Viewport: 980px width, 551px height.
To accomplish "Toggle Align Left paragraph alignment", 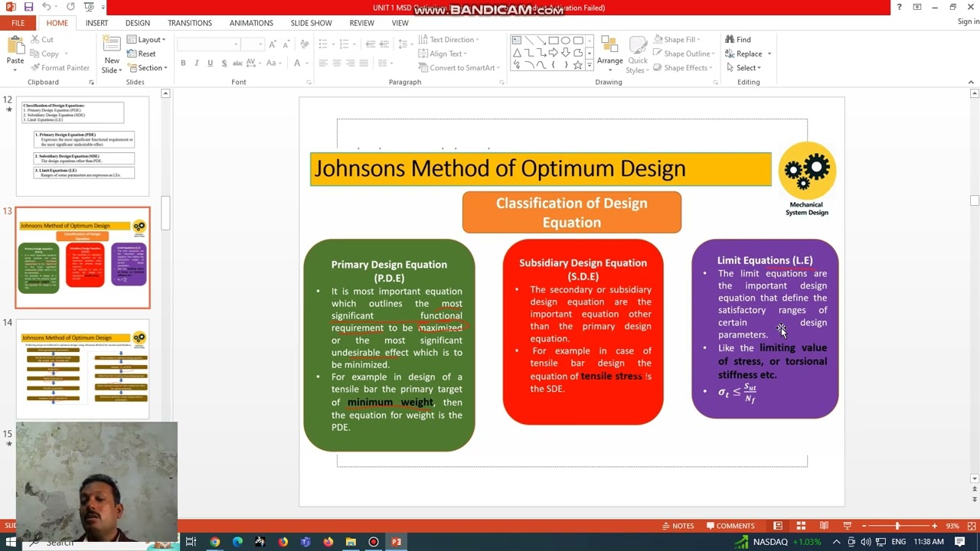I will pyautogui.click(x=323, y=64).
